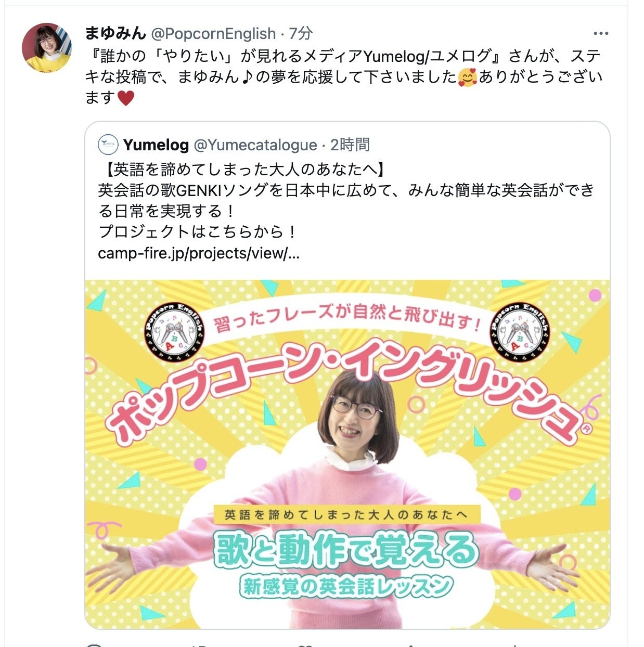
Task: Click まゆみん's profile avatar
Action: pyautogui.click(x=47, y=47)
